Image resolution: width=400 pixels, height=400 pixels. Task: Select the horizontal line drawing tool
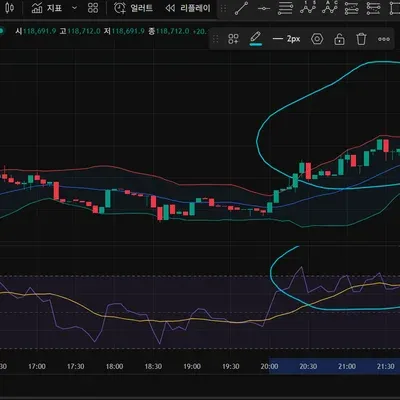tap(264, 8)
